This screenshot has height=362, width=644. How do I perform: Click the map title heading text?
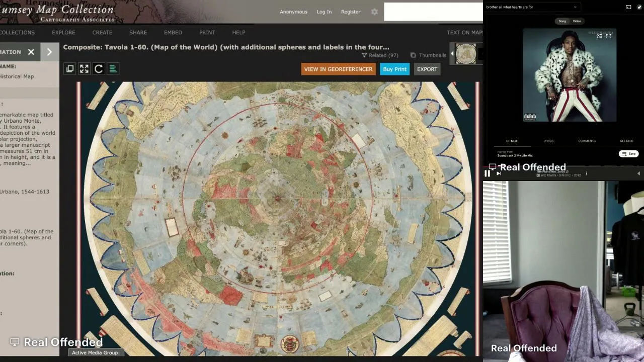[x=226, y=47]
